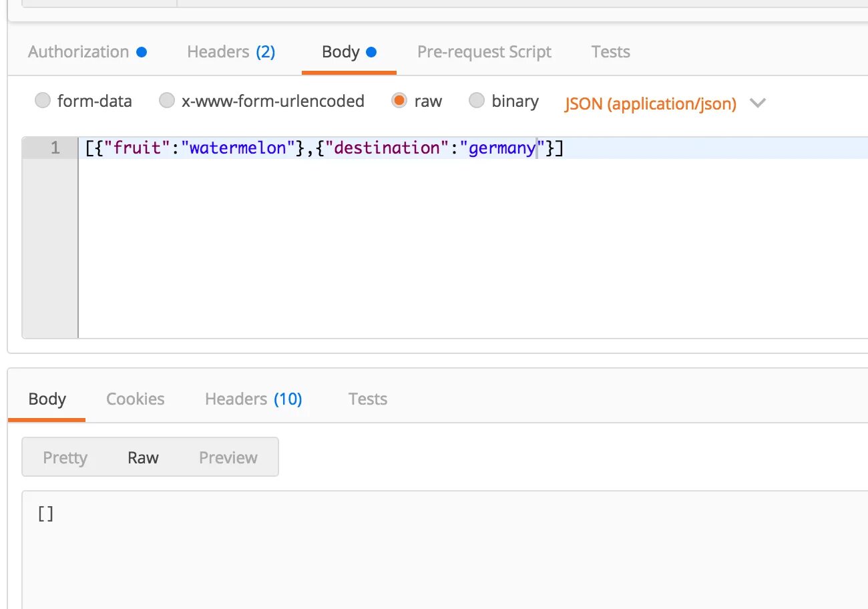The image size is (868, 609).
Task: Select the form-data radio option
Action: pos(43,101)
